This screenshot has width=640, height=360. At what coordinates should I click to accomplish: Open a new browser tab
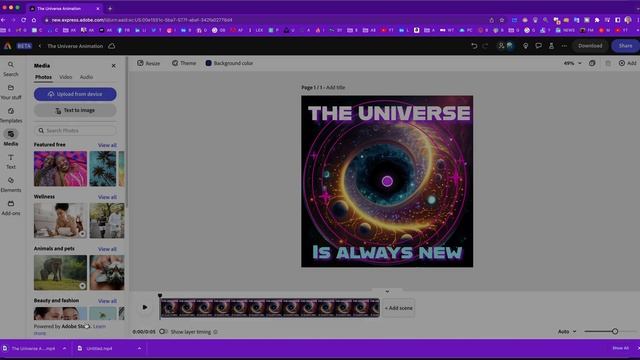(110, 8)
